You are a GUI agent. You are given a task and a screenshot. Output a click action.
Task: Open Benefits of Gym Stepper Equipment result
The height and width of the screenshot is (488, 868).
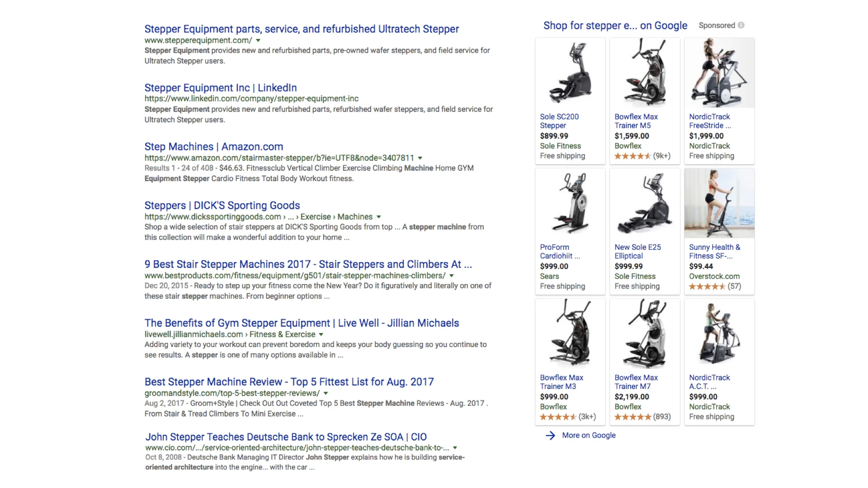302,323
